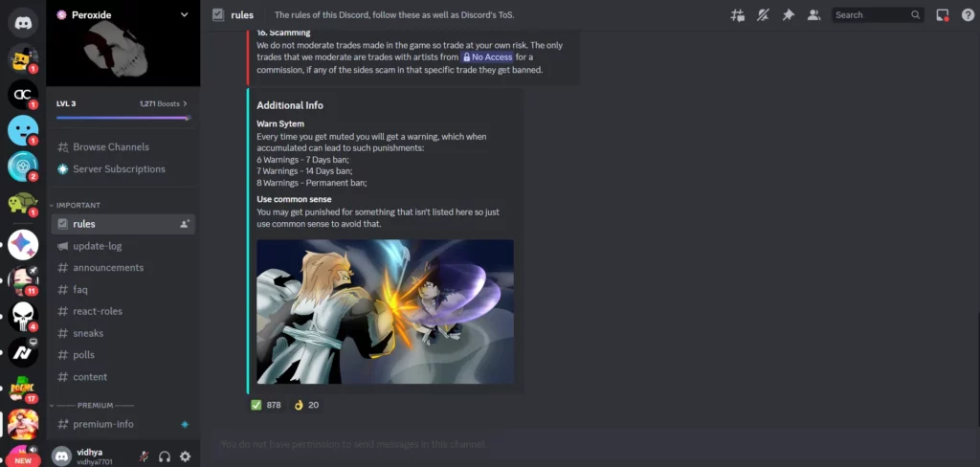This screenshot has width=980, height=467.
Task: Open user settings gear icon
Action: coord(185,456)
